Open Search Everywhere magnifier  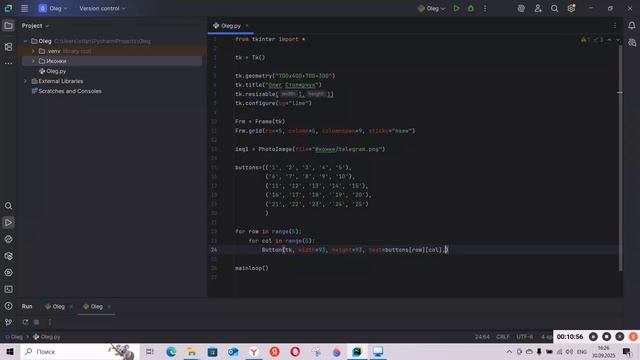[554, 8]
